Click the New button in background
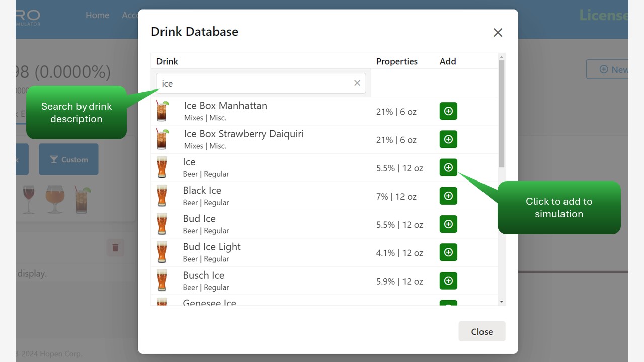The height and width of the screenshot is (362, 644). coord(608,69)
